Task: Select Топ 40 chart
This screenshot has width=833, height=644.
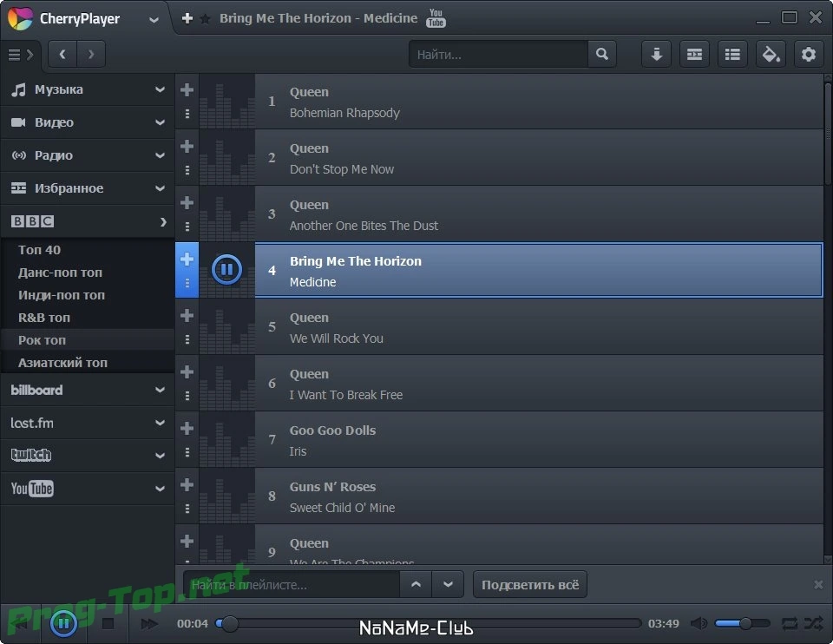Action: tap(39, 250)
